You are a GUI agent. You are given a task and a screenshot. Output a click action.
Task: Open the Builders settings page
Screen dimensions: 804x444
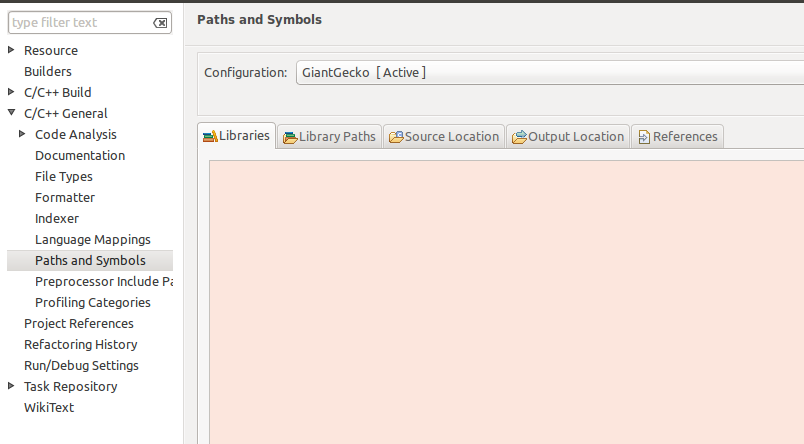pos(48,71)
